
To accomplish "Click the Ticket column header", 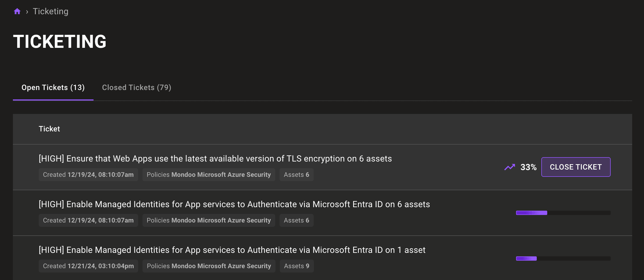I will (x=49, y=129).
